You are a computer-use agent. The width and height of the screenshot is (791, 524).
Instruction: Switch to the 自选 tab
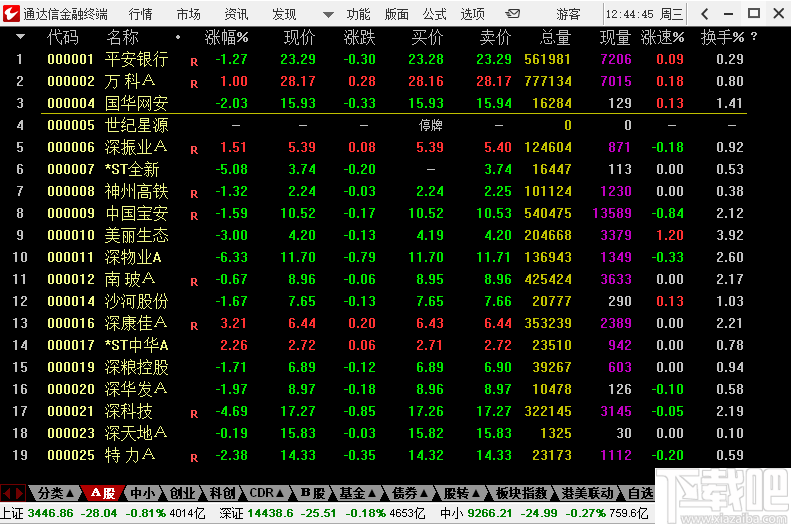(640, 493)
